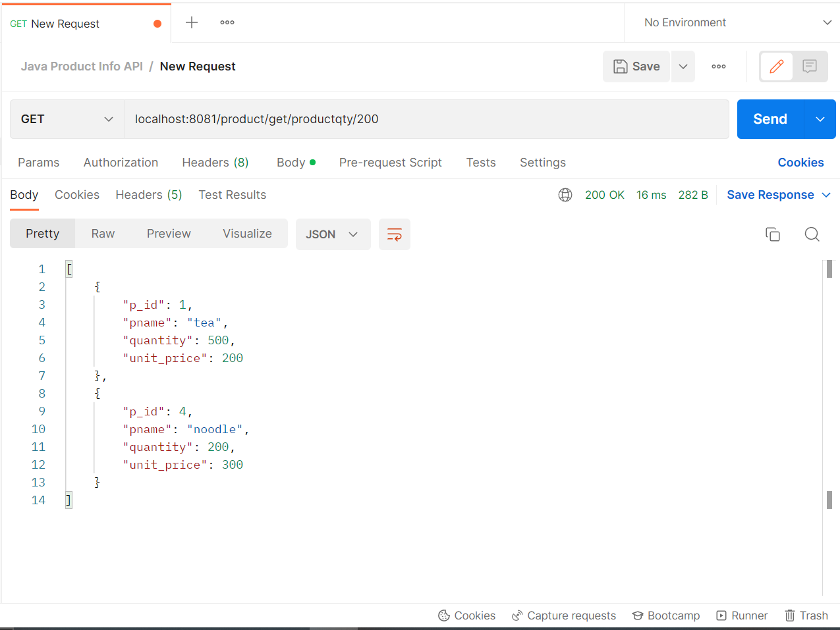Open the Trash in the status bar

click(806, 615)
